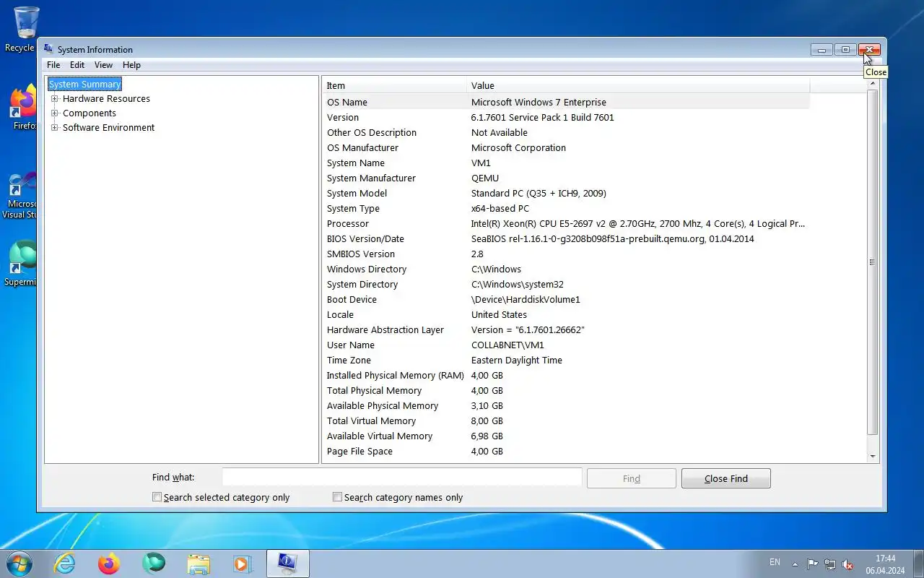Launch Supermium from the taskbar

coord(154,564)
